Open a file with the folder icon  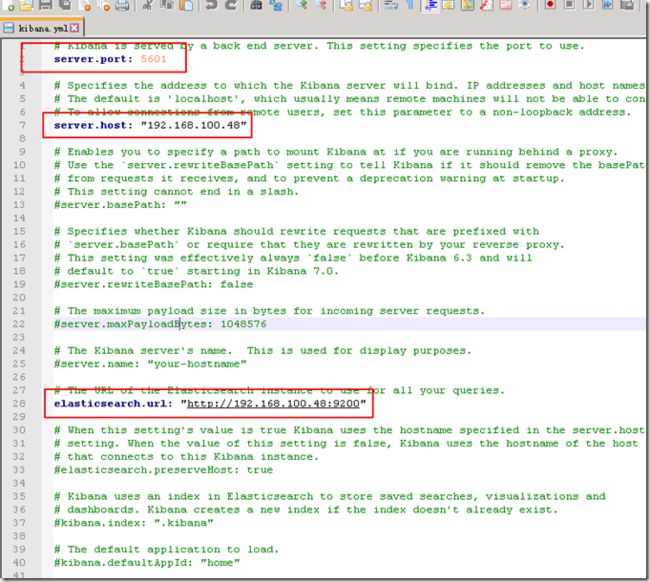(x=26, y=5)
